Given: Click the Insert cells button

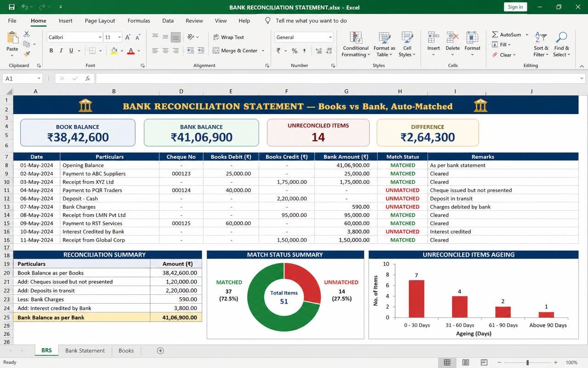Looking at the screenshot, I should click(x=433, y=44).
